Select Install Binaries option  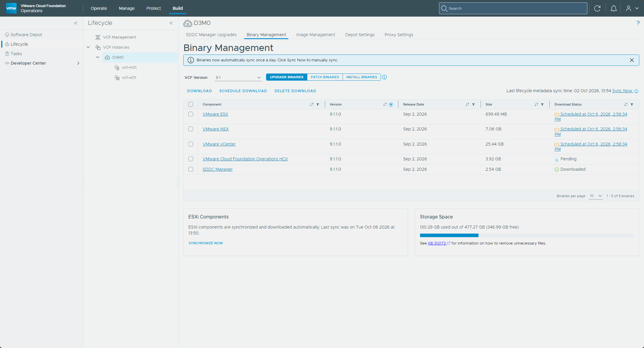coord(362,77)
